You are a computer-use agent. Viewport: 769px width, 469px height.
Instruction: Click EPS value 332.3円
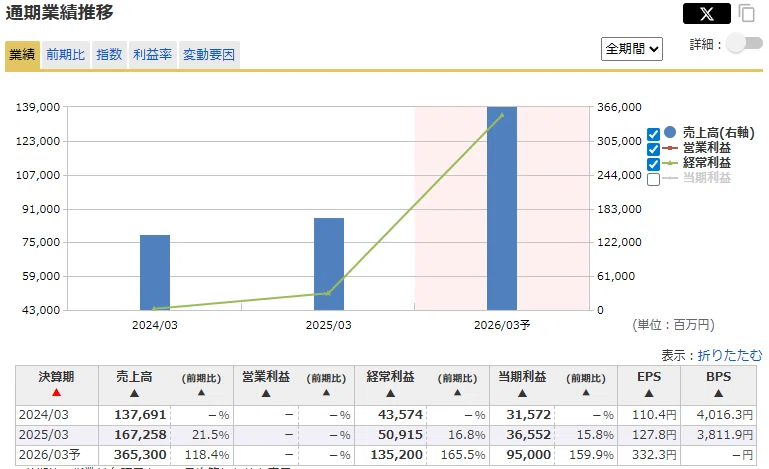click(654, 455)
